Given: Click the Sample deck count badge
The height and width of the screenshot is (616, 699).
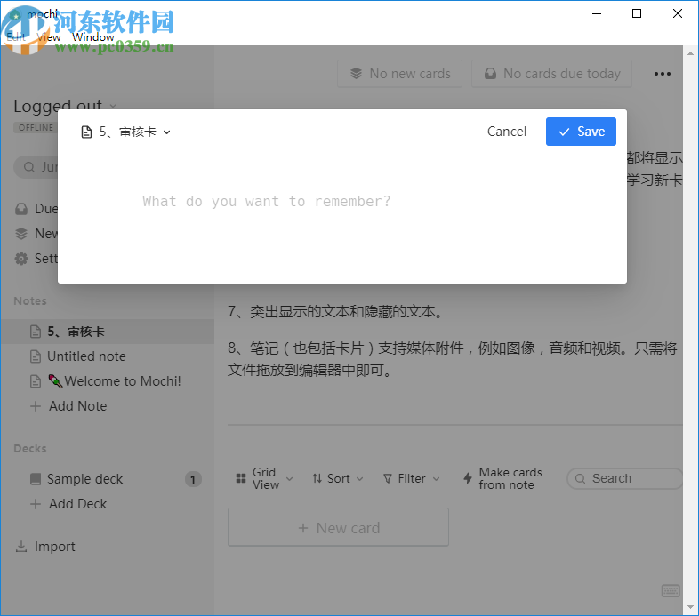Looking at the screenshot, I should 193,480.
